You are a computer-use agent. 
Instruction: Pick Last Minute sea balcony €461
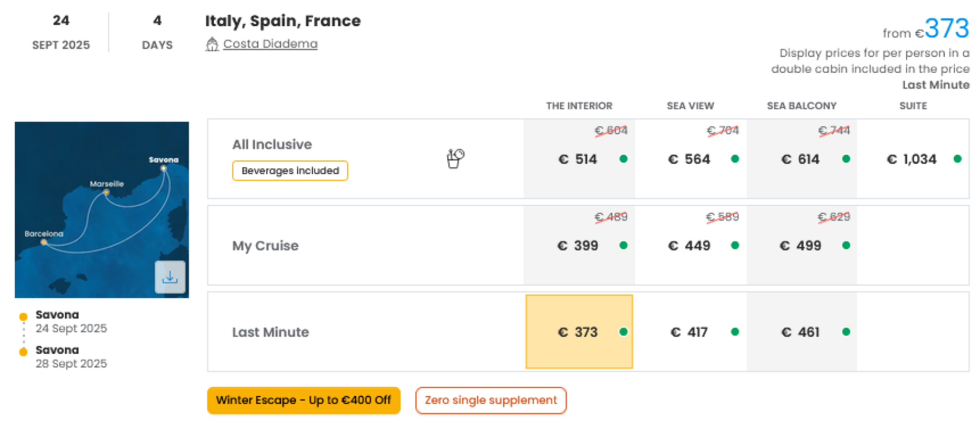click(801, 332)
